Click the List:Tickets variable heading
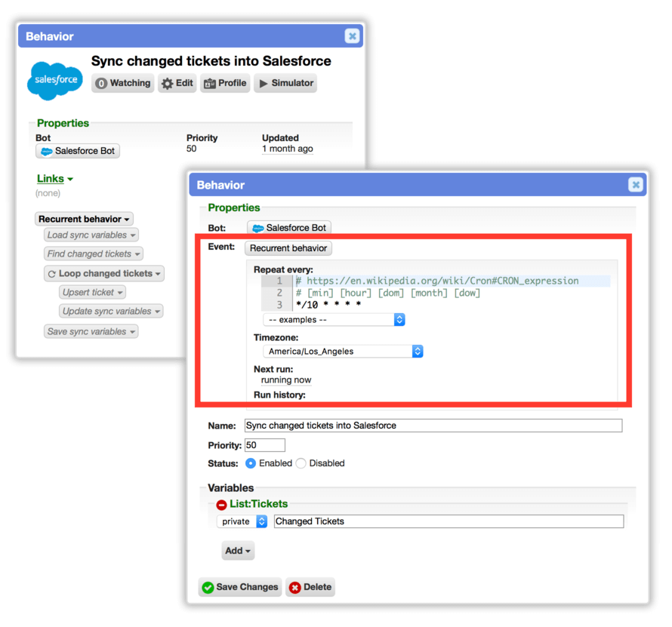The image size is (672, 627). [x=258, y=504]
